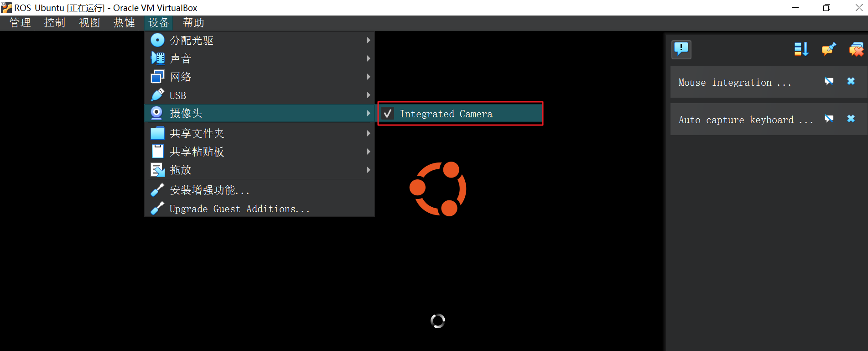Open the 视图 menu
868x351 pixels.
click(x=89, y=23)
